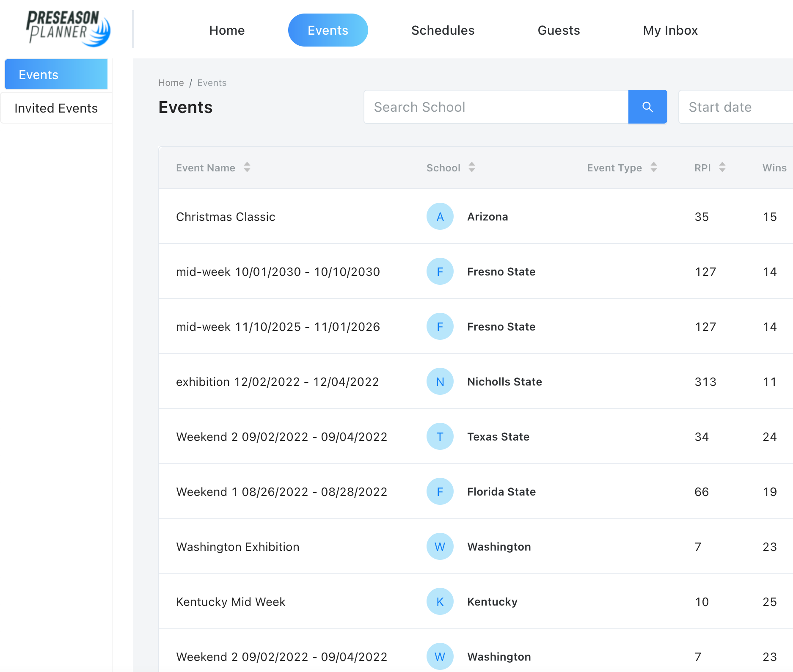Click the Preseason Planner logo
This screenshot has width=793, height=672.
[x=68, y=28]
